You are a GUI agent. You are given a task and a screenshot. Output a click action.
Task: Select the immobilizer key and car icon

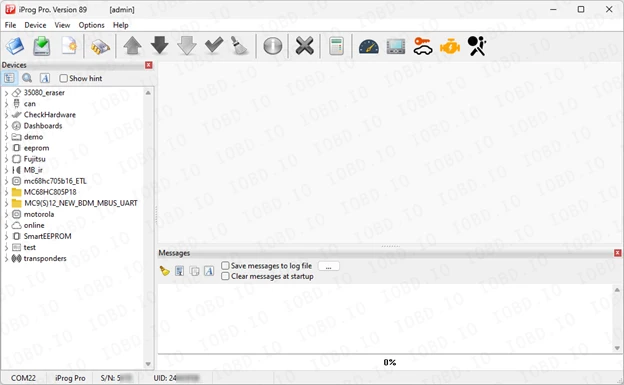(423, 46)
